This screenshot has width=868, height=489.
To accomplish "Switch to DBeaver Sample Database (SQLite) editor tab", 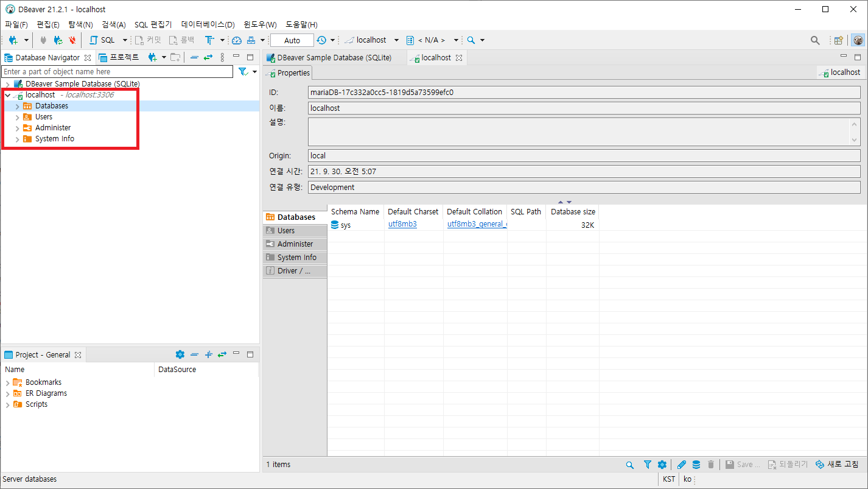I will 333,58.
